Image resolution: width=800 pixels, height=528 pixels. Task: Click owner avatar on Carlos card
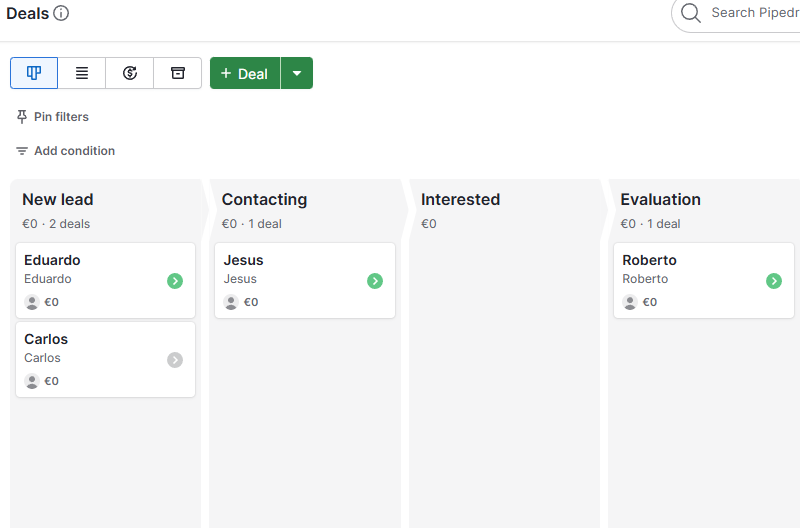pos(32,381)
